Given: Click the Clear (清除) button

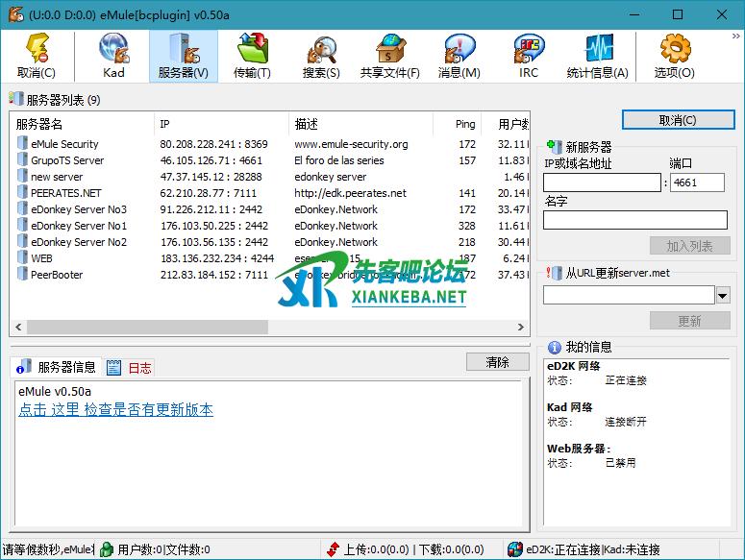Looking at the screenshot, I should pyautogui.click(x=497, y=362).
